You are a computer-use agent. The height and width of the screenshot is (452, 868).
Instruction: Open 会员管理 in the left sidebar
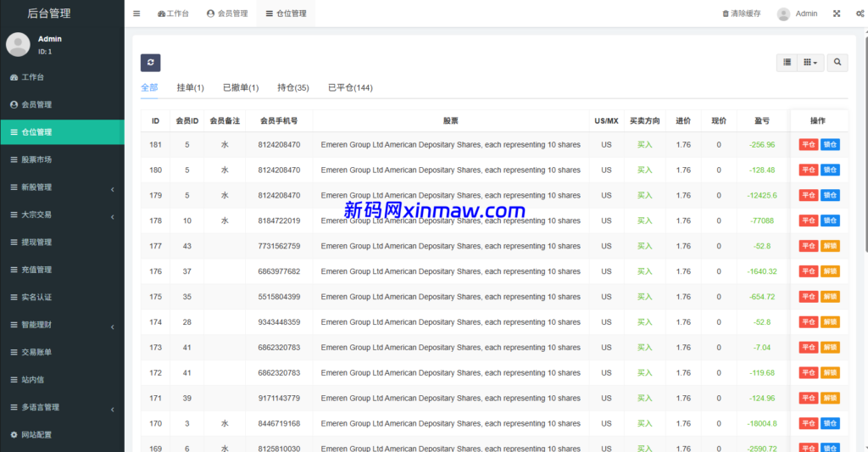[x=62, y=104]
